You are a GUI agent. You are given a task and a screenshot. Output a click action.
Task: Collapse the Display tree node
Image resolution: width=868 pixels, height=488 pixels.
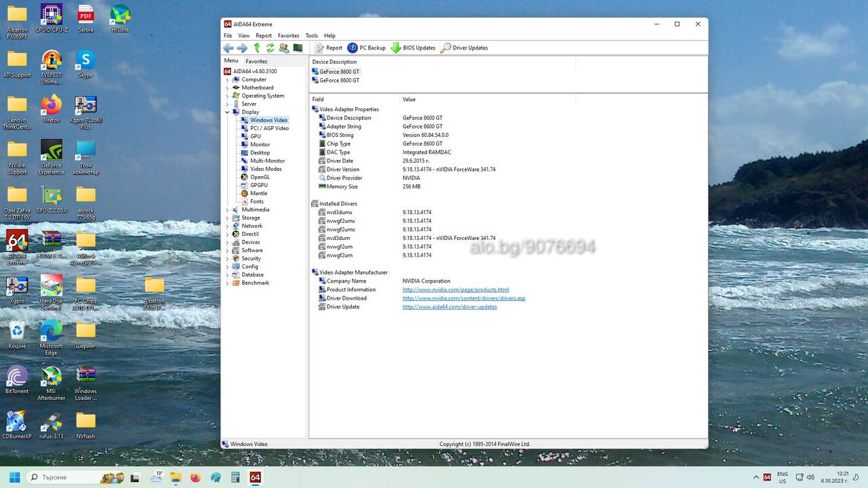pos(227,112)
